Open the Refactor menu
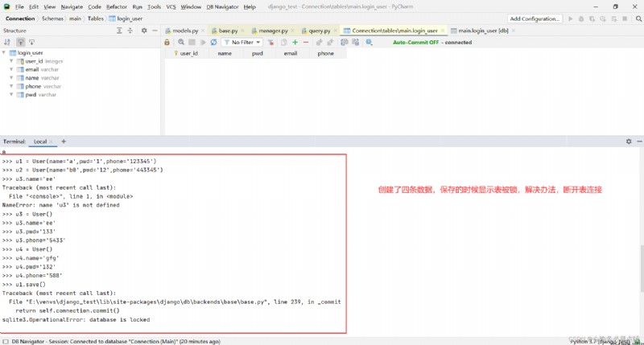Image resolution: width=644 pixels, height=345 pixels. tap(117, 6)
